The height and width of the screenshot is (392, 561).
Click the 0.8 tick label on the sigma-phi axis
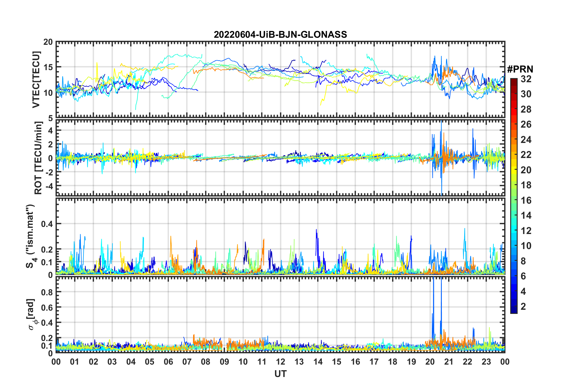tap(47, 292)
